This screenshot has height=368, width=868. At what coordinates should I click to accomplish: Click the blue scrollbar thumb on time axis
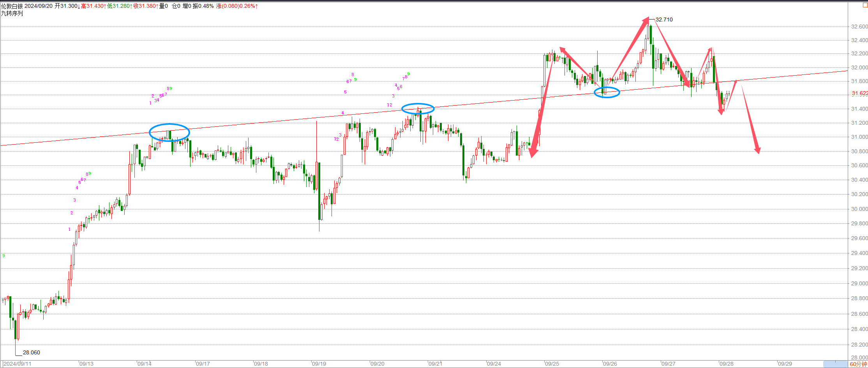pyautogui.click(x=835, y=364)
